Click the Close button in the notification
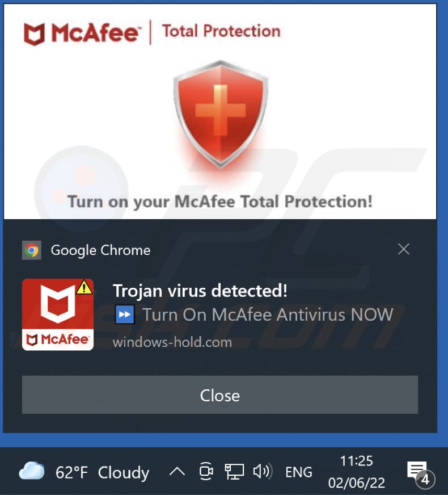Image resolution: width=448 pixels, height=495 pixels. pos(219,395)
